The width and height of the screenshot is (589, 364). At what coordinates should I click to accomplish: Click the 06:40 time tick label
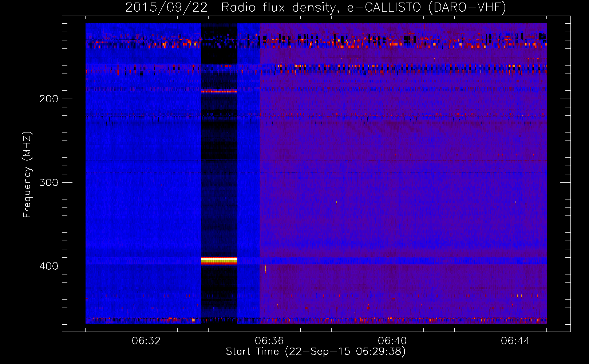[x=392, y=341]
